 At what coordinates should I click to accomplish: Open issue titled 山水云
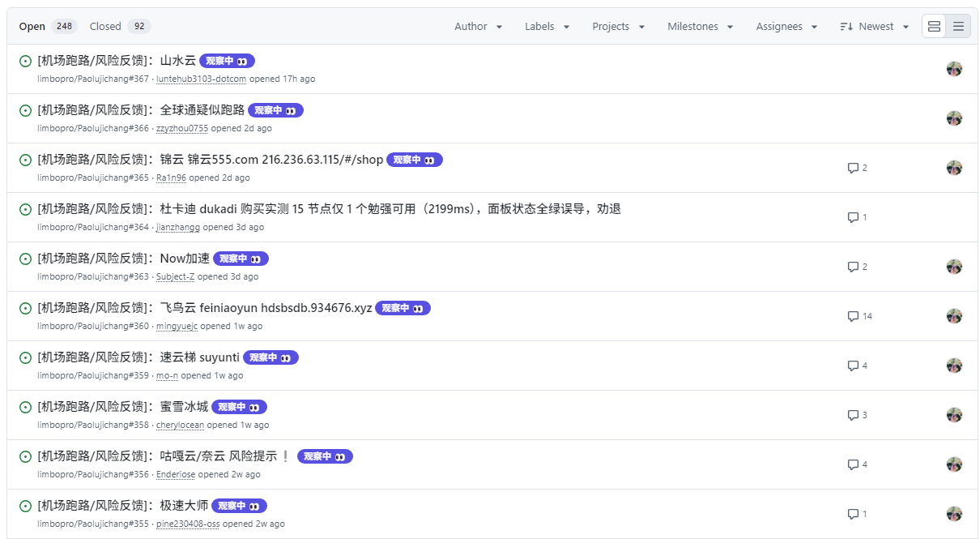tap(117, 61)
